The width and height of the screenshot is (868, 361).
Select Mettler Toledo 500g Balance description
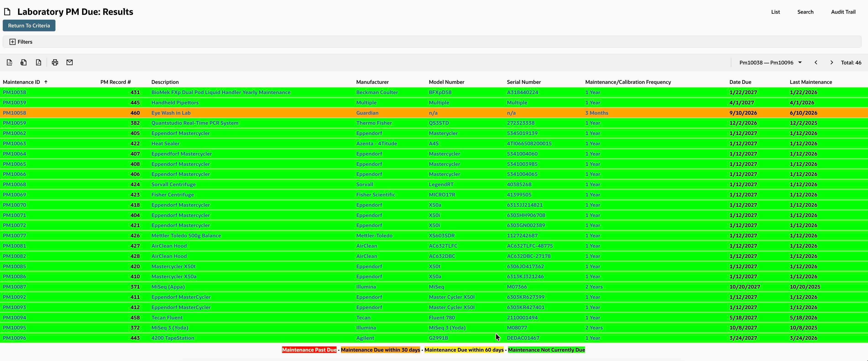coord(186,236)
